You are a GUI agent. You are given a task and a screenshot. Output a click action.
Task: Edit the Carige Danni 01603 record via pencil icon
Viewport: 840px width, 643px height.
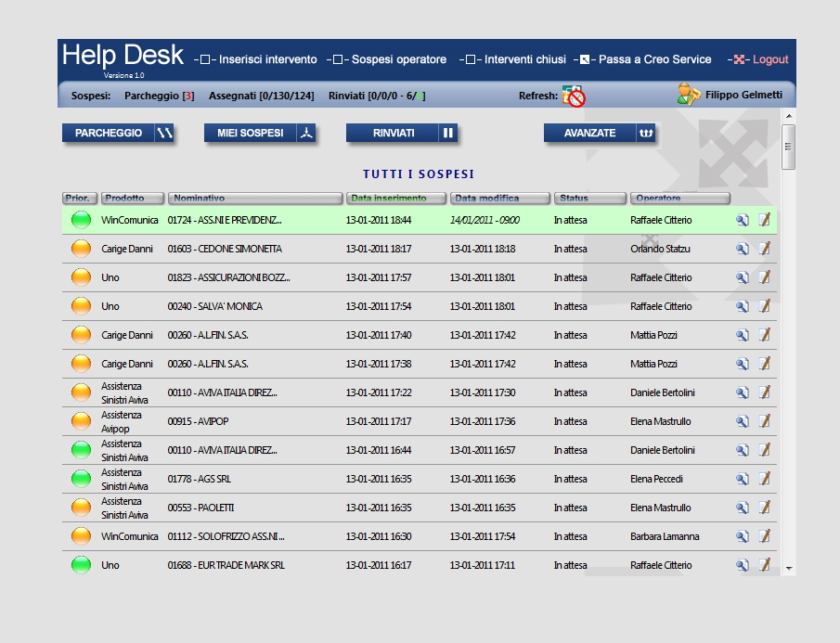pyautogui.click(x=763, y=249)
